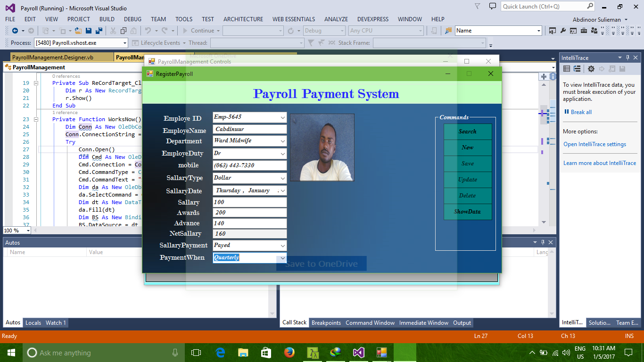
Task: Open the SallaryPayment dropdown
Action: pos(282,246)
